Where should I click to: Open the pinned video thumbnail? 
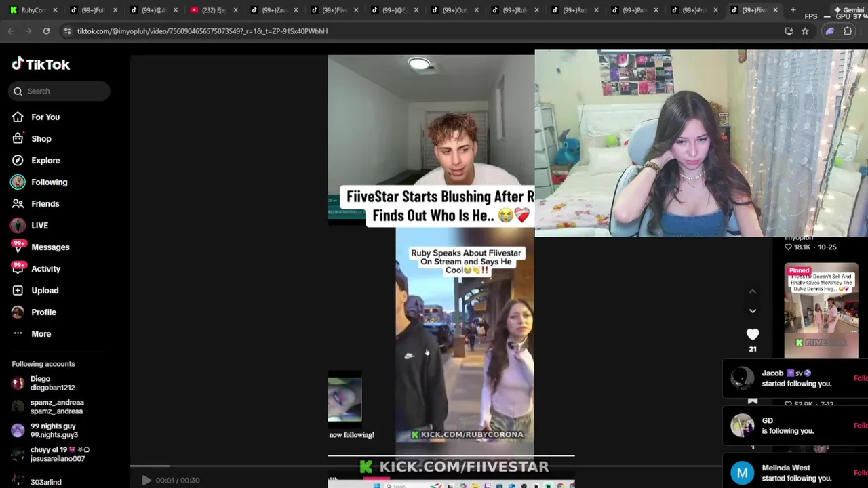(821, 310)
